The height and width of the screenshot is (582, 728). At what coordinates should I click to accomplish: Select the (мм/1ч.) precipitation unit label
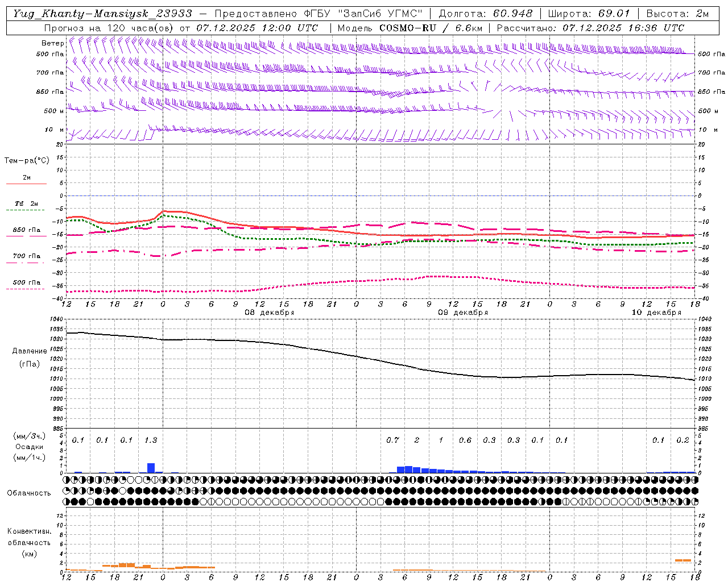tap(30, 458)
